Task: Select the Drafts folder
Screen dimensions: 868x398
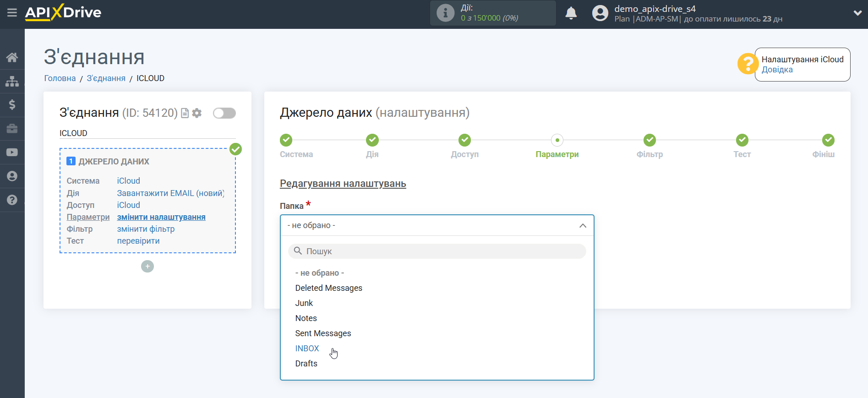Action: point(306,364)
